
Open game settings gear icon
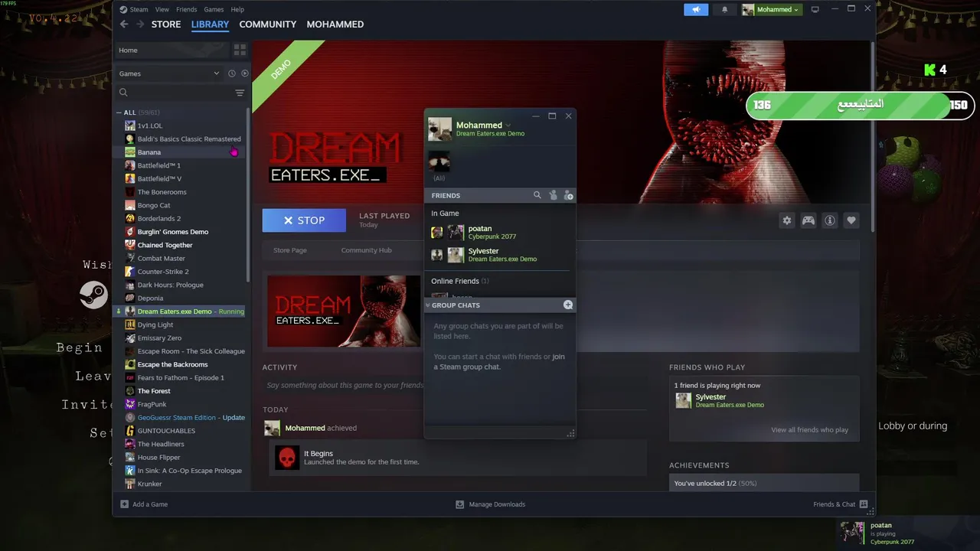pos(787,220)
